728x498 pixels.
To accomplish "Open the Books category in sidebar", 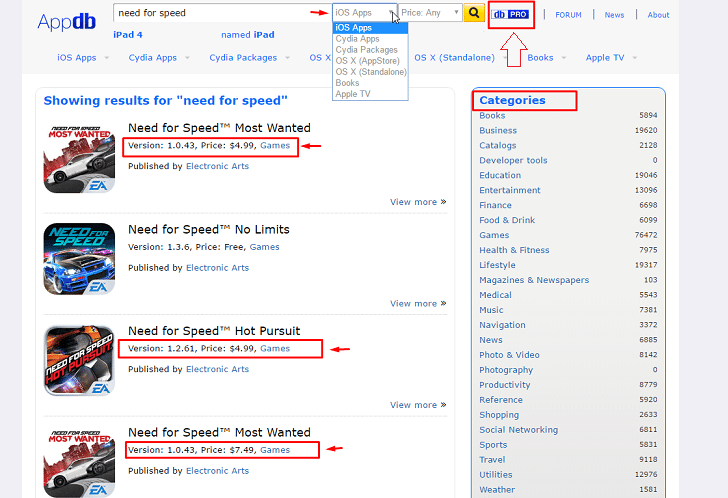I will (492, 116).
